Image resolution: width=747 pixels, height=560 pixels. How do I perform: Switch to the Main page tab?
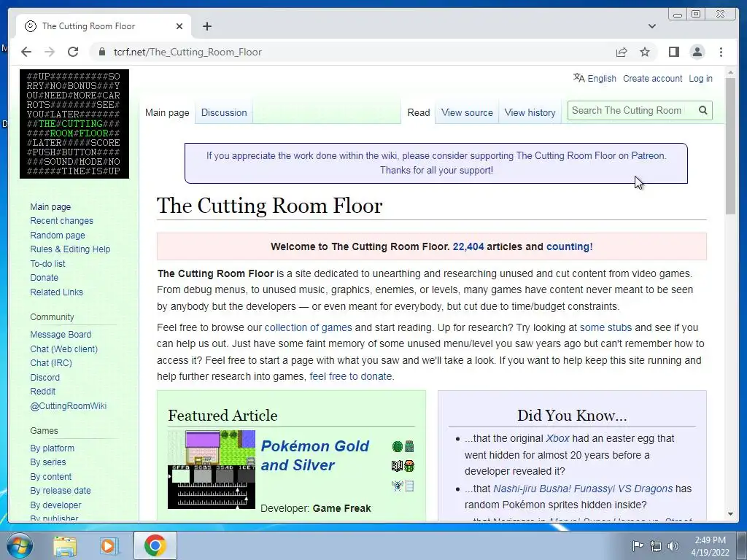[167, 113]
